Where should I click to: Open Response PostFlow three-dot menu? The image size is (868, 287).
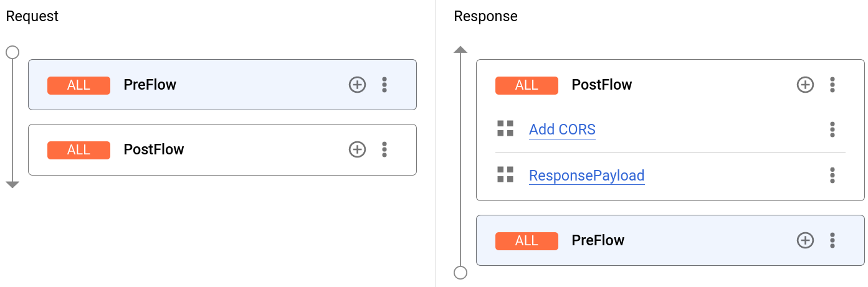[x=832, y=85]
